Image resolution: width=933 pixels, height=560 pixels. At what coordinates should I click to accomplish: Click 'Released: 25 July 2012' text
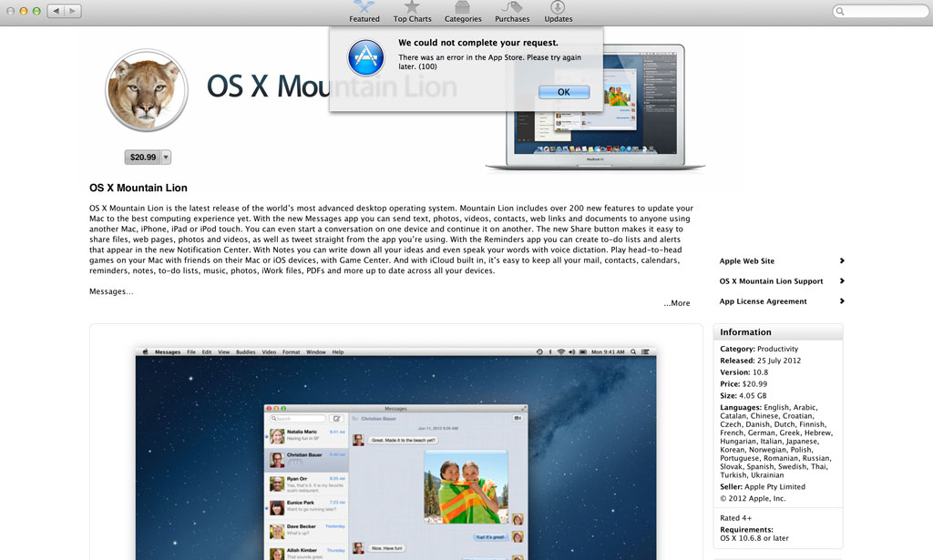tap(761, 361)
